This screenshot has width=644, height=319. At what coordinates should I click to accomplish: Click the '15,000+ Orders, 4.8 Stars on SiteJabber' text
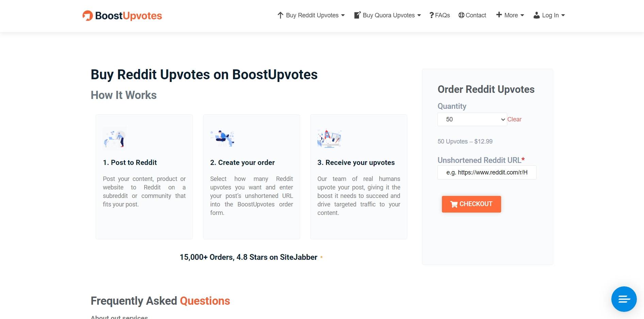point(248,257)
